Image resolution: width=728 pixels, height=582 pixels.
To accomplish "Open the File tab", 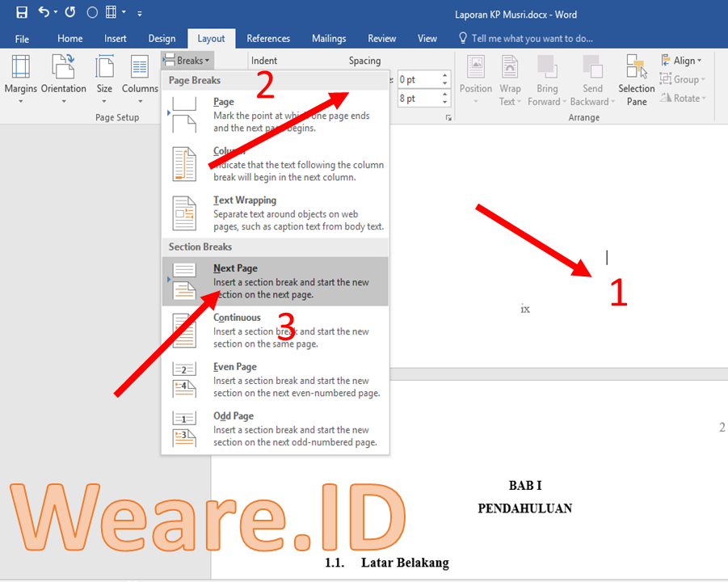I will pyautogui.click(x=22, y=39).
